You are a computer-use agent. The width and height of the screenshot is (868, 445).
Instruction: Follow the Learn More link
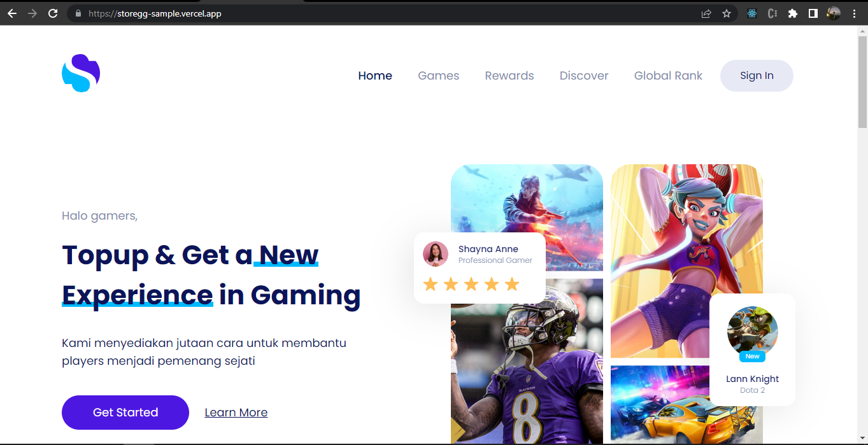tap(236, 413)
